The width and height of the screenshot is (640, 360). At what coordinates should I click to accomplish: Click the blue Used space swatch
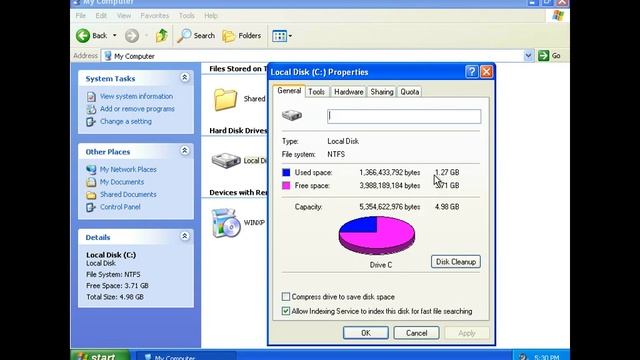286,172
